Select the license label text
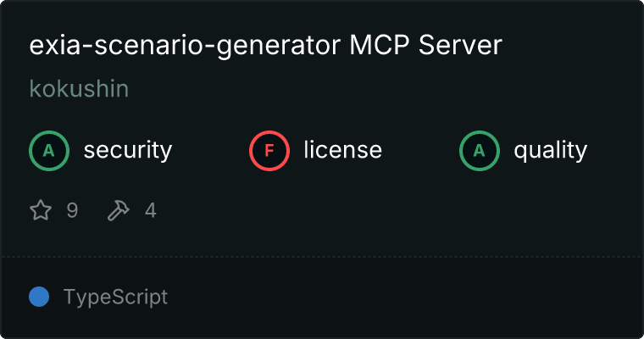This screenshot has height=339, width=644. click(x=343, y=149)
